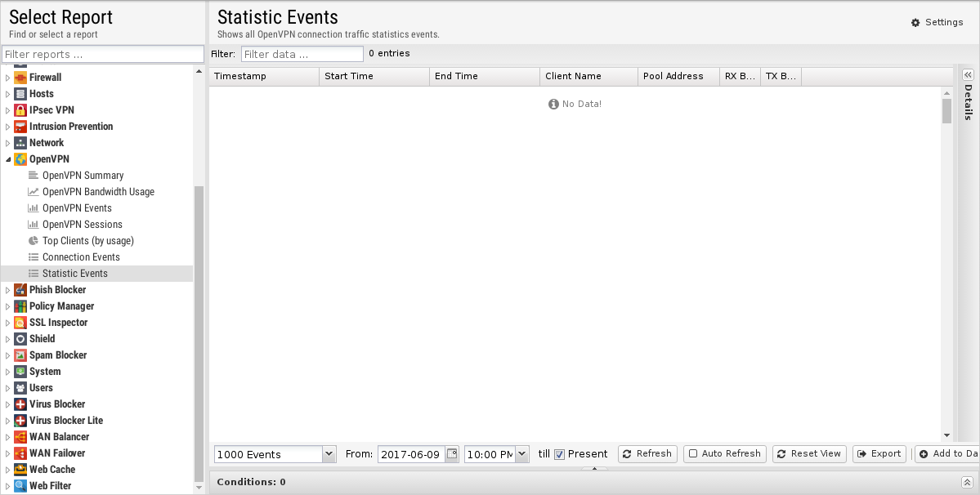Image resolution: width=980 pixels, height=495 pixels.
Task: Click the Settings gear icon
Action: pos(915,23)
